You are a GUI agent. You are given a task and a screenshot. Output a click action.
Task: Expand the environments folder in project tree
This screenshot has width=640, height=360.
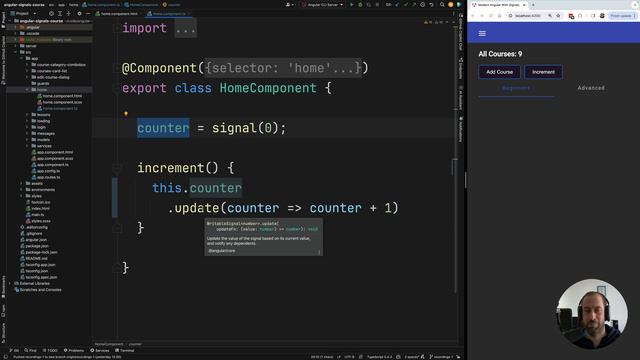(22, 189)
